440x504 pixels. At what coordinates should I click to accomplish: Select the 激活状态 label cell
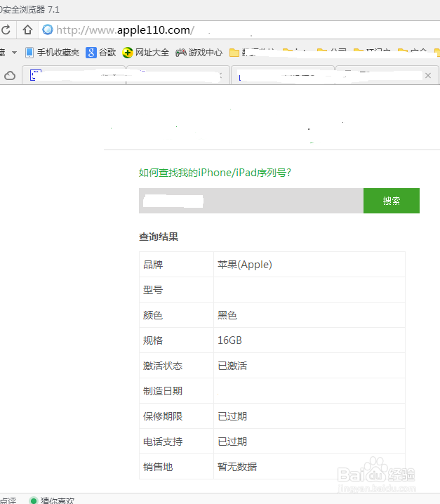(176, 366)
